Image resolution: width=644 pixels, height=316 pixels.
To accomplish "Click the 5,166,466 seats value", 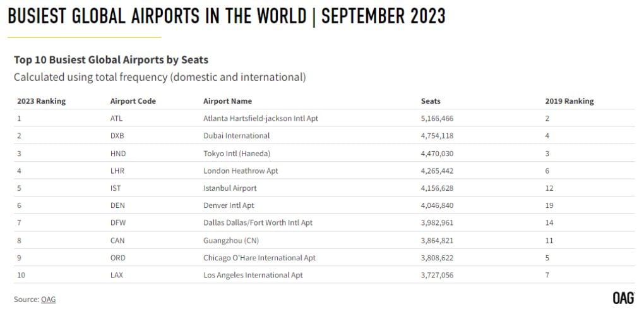I will [x=437, y=118].
